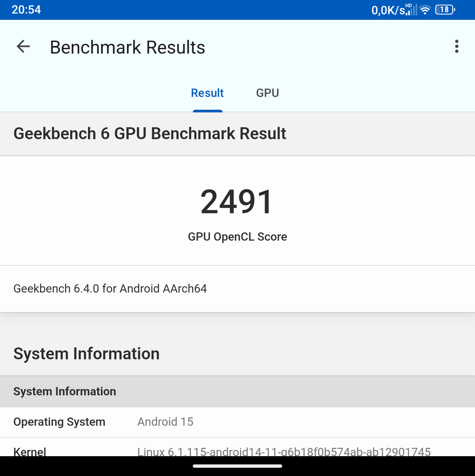The width and height of the screenshot is (475, 476).
Task: Tap the 20:54 clock in status bar
Action: (x=26, y=10)
